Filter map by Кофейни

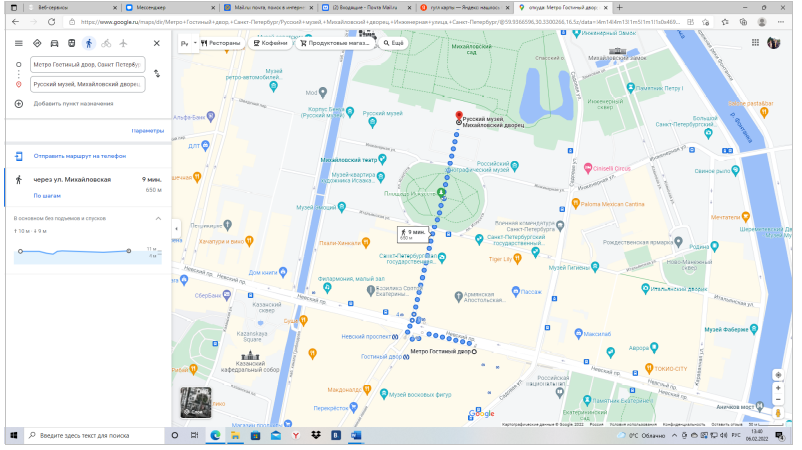[x=270, y=43]
